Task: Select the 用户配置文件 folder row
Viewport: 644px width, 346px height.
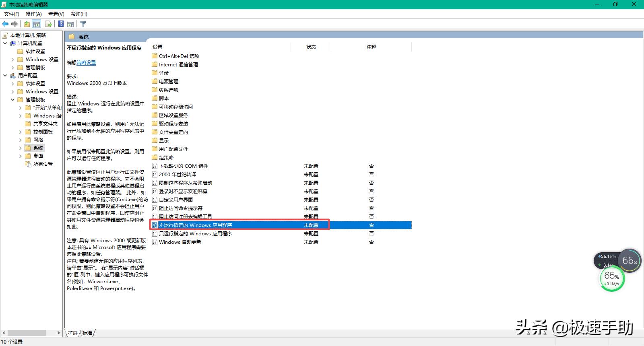Action: 173,149
